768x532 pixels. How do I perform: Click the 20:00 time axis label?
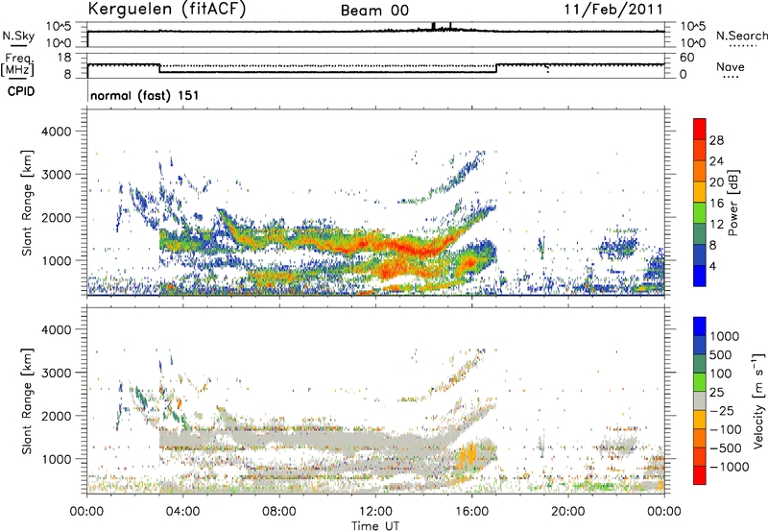click(x=568, y=512)
